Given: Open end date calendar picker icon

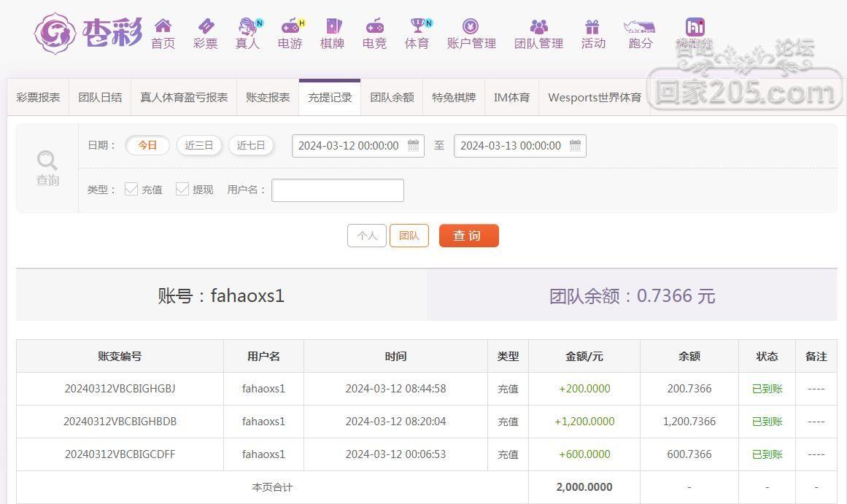Looking at the screenshot, I should (x=575, y=145).
